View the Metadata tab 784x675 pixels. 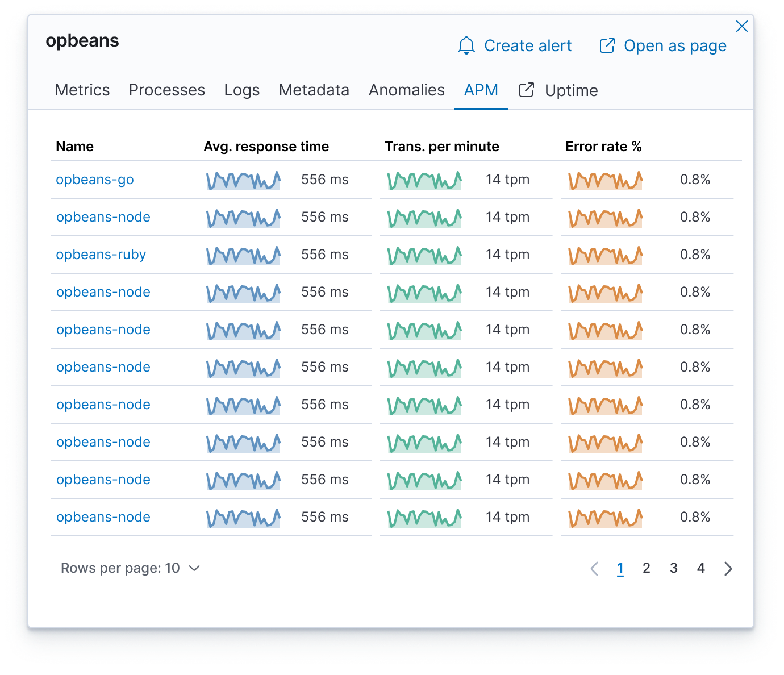coord(313,90)
